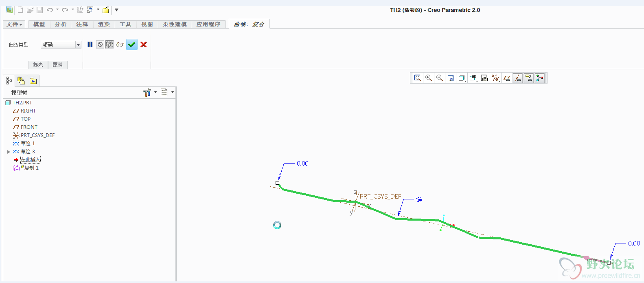The image size is (644, 283).
Task: Expand model tree settings dropdown arrow
Action: tap(156, 93)
